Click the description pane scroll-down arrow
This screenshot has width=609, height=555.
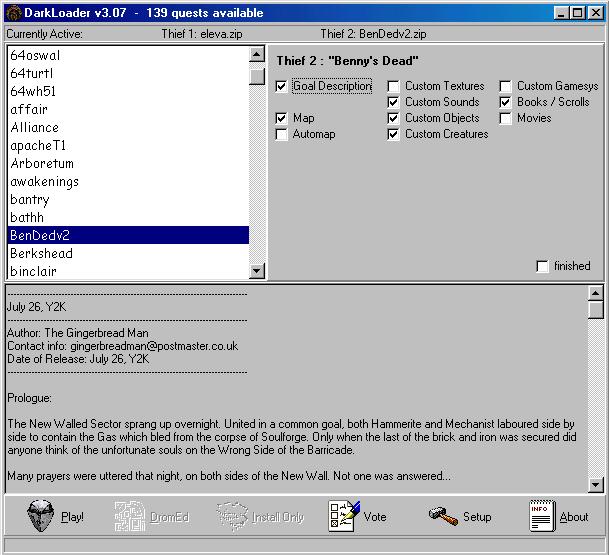point(595,484)
